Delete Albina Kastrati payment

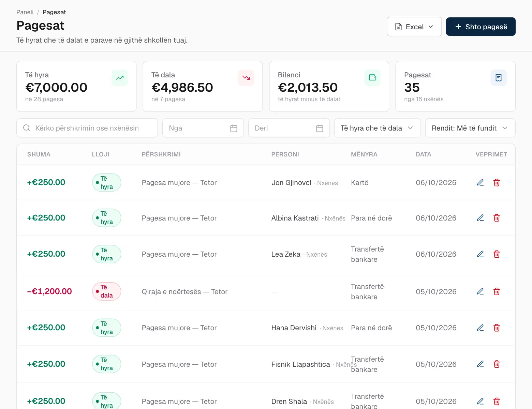[x=497, y=218]
